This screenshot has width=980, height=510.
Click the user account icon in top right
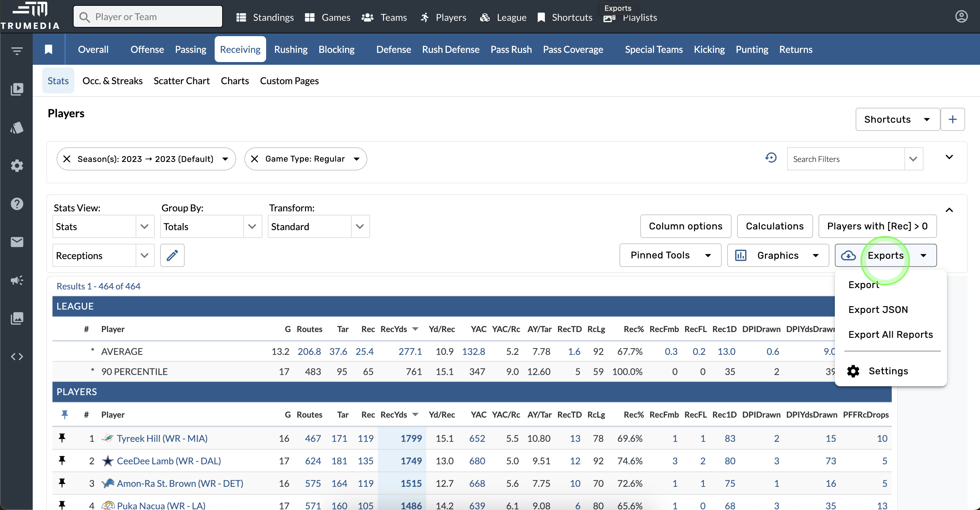tap(961, 17)
